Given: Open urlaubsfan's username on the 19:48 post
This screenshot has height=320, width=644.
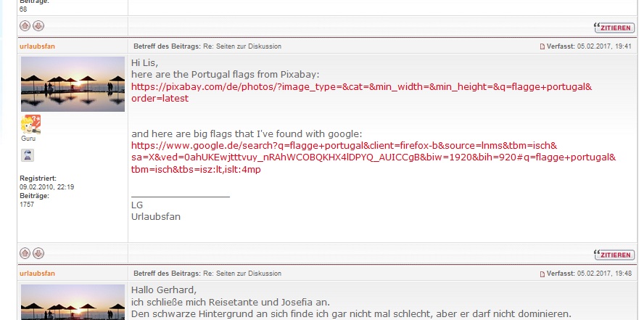Looking at the screenshot, I should 37,274.
